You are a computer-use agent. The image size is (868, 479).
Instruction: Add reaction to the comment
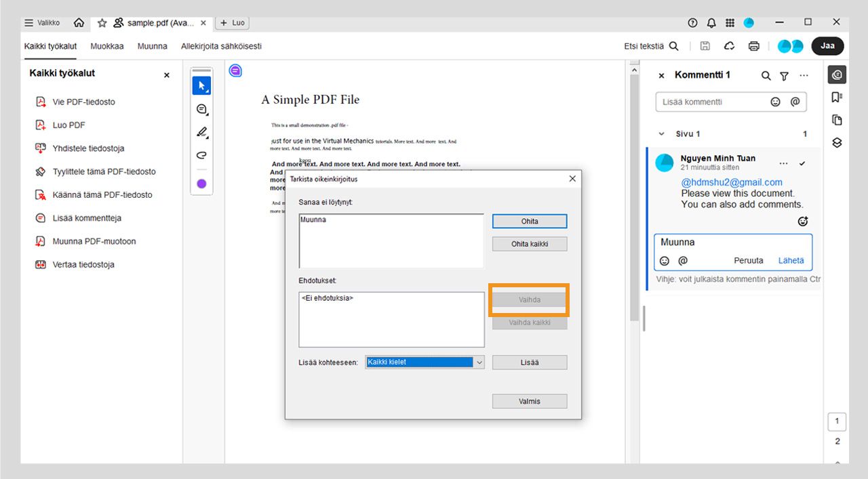pos(803,221)
